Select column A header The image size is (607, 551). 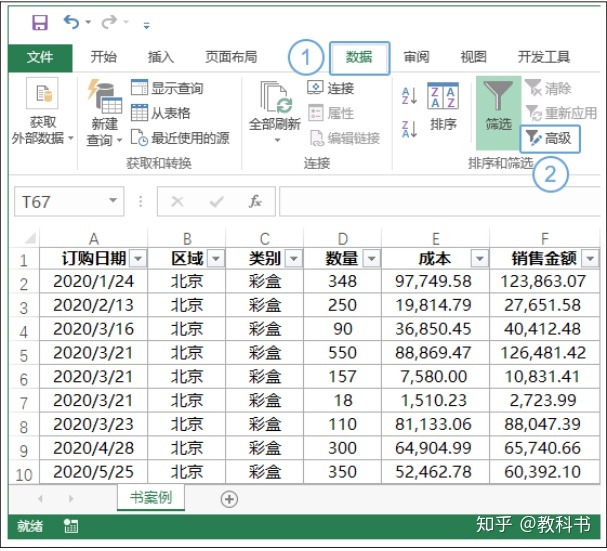[94, 239]
